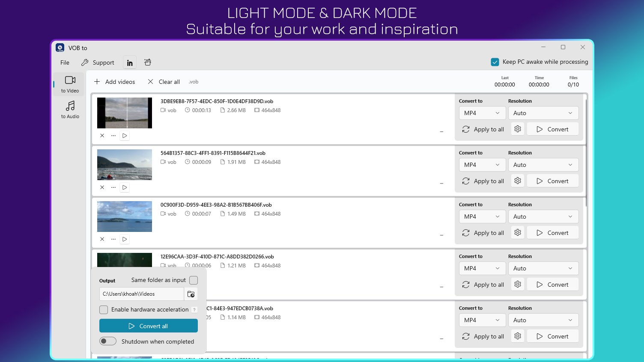Viewport: 644px width, 362px height.
Task: Uncheck 'Keep PC awake while processing'
Action: (x=495, y=62)
